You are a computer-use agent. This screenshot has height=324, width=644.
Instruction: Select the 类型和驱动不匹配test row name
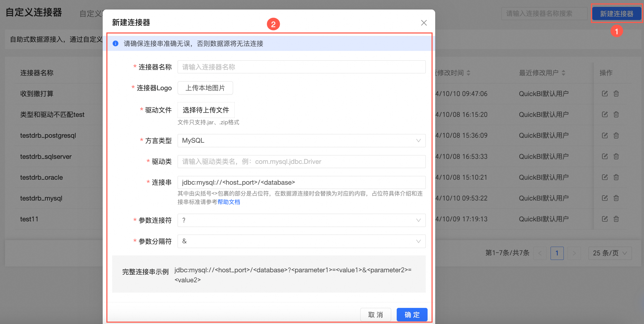(x=52, y=115)
